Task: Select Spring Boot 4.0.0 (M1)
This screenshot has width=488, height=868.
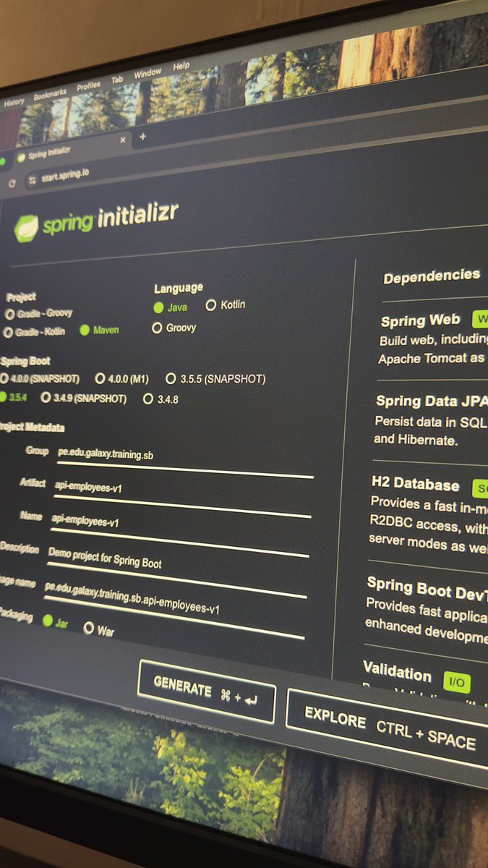Action: [x=121, y=378]
